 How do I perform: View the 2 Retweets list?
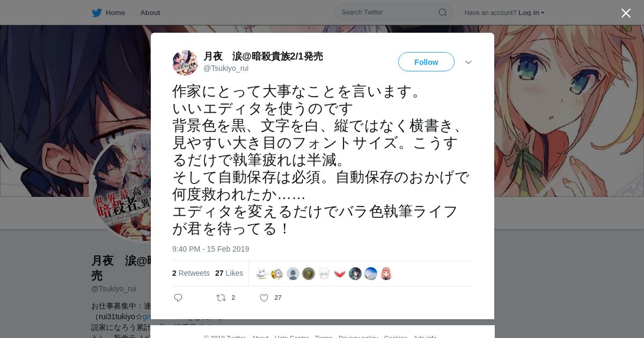click(191, 273)
